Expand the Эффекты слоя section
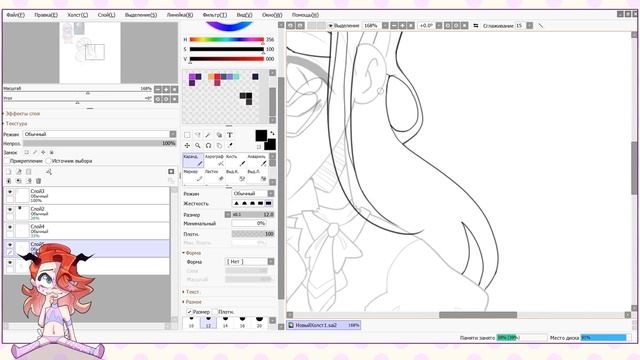This screenshot has height=360, width=640. click(22, 113)
